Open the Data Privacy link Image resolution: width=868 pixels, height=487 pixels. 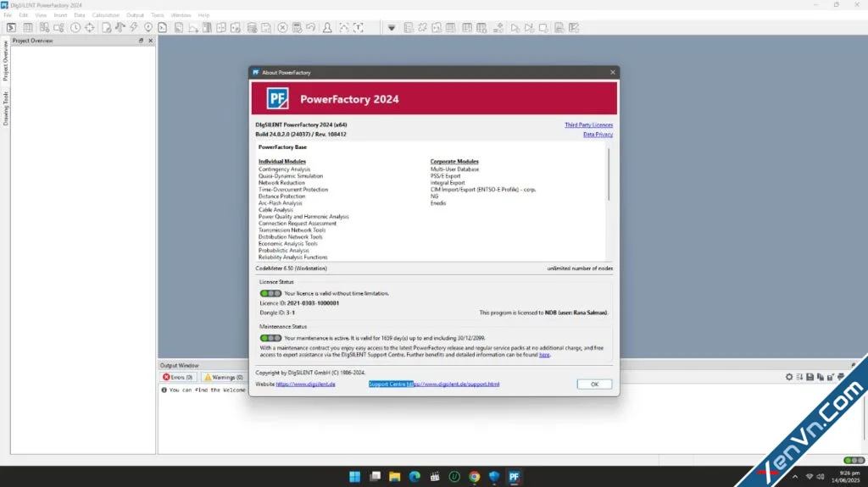click(x=598, y=135)
